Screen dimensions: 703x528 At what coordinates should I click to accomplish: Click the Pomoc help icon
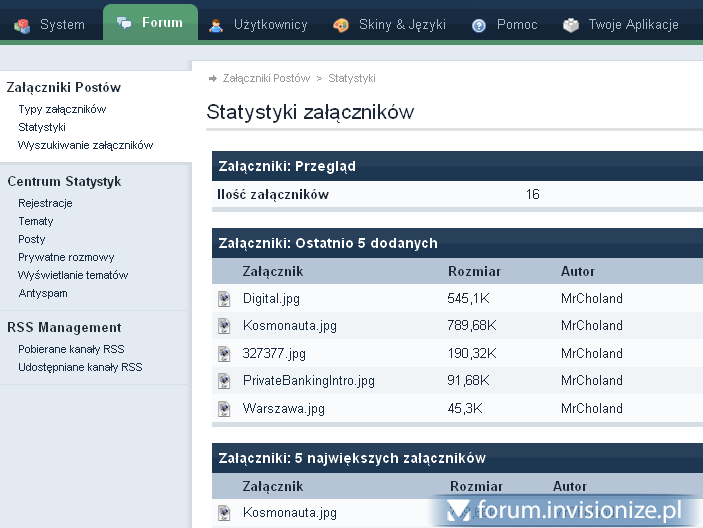(479, 25)
